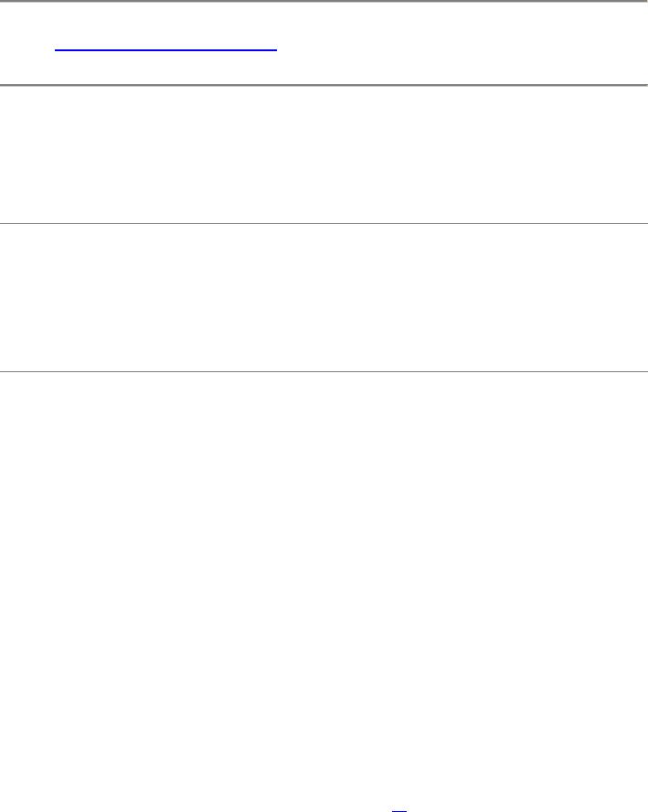Click the center of the large blank area

tap(324, 585)
